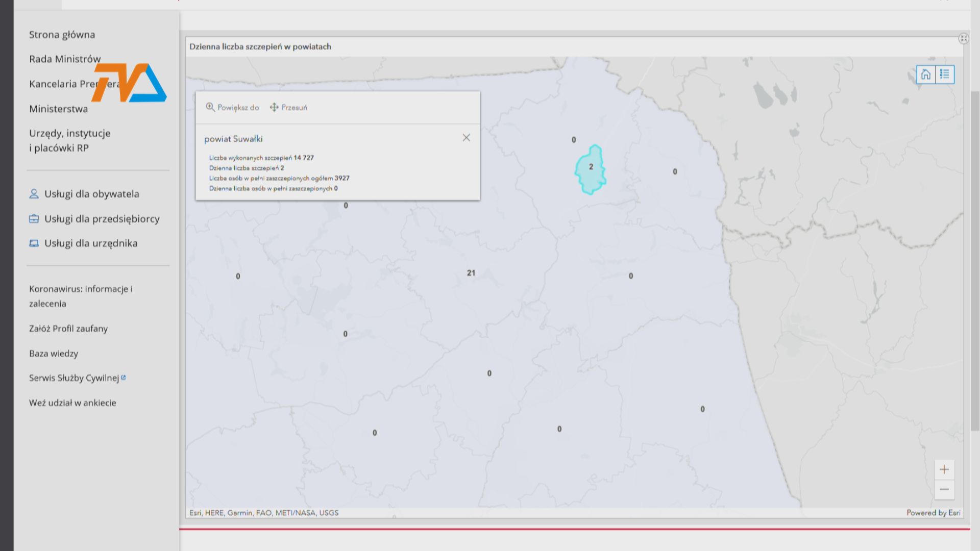Open Koronawirus: informacje i zalecenia link
The height and width of the screenshot is (551, 980).
coord(80,296)
